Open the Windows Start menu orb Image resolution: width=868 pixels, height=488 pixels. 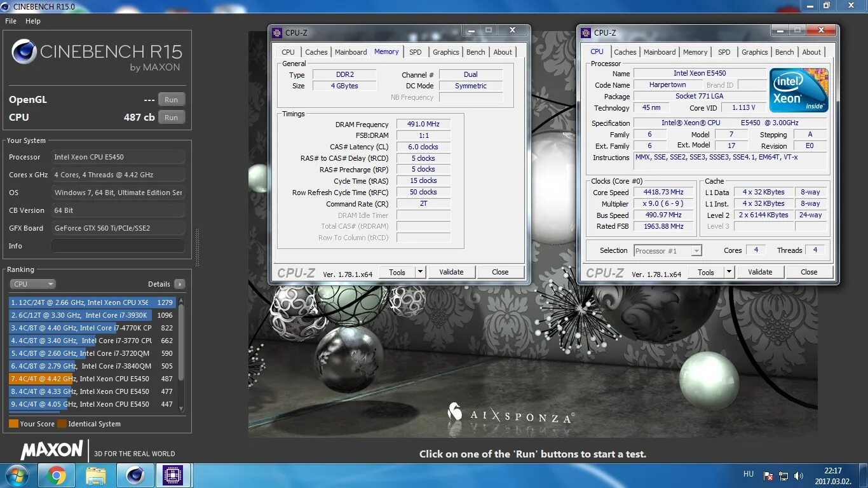[x=16, y=475]
